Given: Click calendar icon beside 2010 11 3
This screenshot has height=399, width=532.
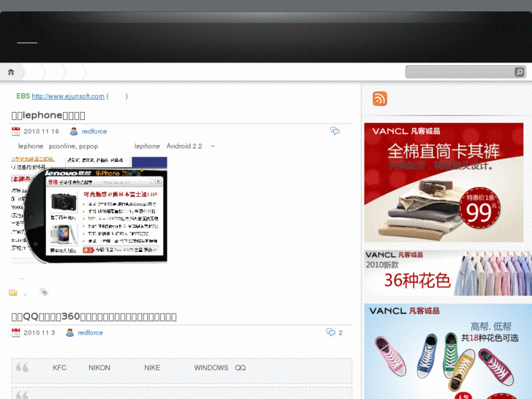Looking at the screenshot, I should (x=15, y=333).
